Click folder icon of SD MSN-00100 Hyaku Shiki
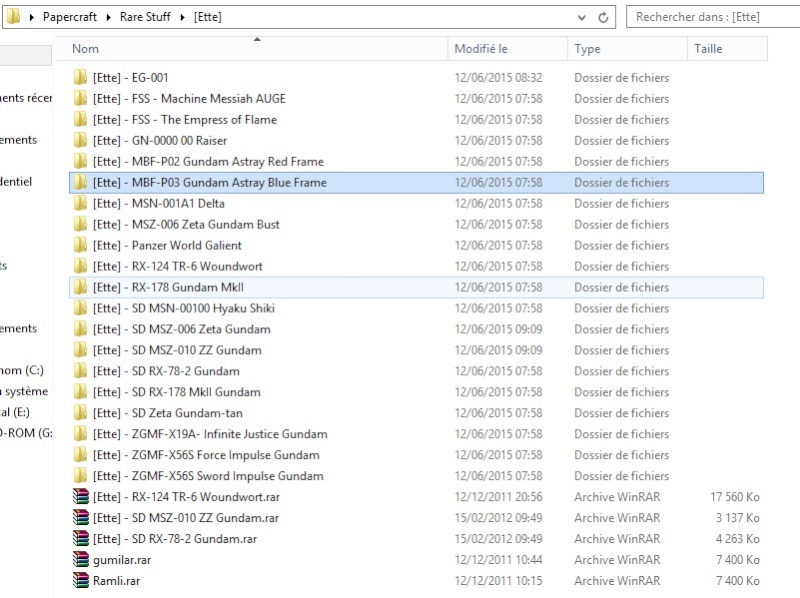800x598 pixels. coord(80,308)
